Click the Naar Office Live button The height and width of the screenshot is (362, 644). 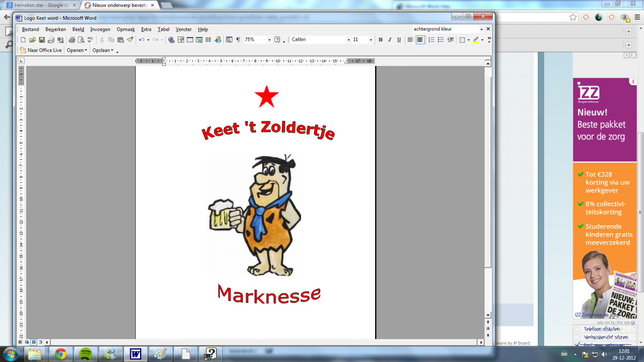pyautogui.click(x=41, y=50)
